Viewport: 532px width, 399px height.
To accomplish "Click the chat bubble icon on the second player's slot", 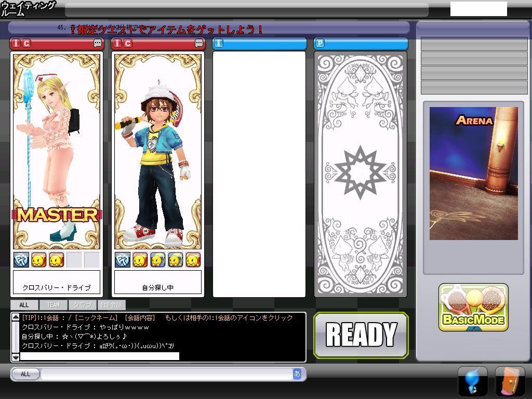I will click(199, 44).
